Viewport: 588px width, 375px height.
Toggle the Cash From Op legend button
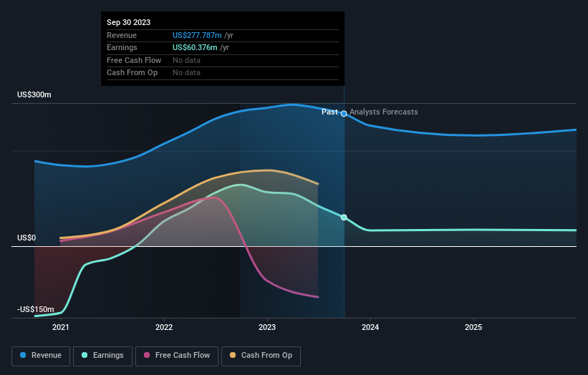pos(261,356)
